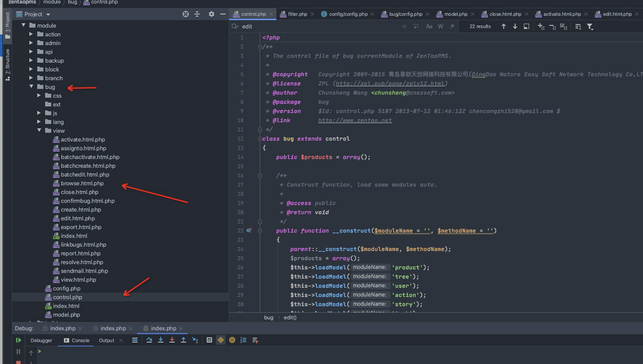Click the lines icon left of the search filter

click(x=578, y=27)
